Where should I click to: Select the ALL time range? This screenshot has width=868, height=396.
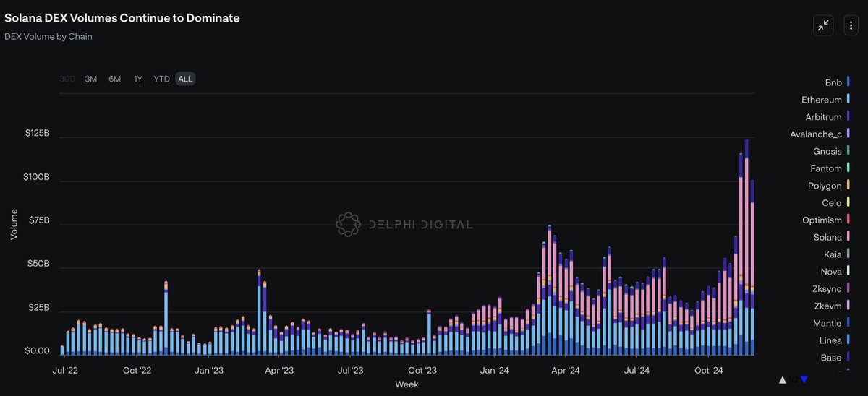point(185,79)
